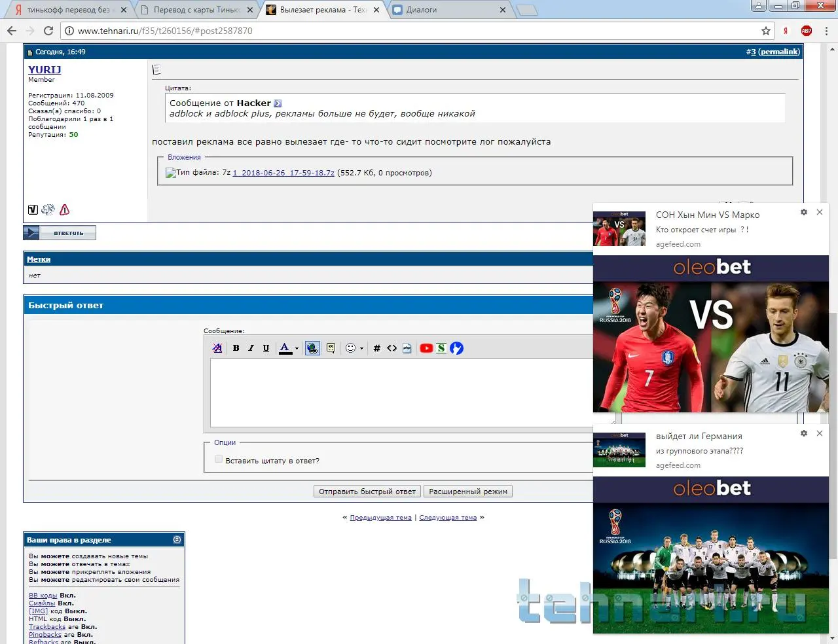Open the '[IMG]' code link
Image resolution: width=838 pixels, height=644 pixels.
tap(39, 611)
